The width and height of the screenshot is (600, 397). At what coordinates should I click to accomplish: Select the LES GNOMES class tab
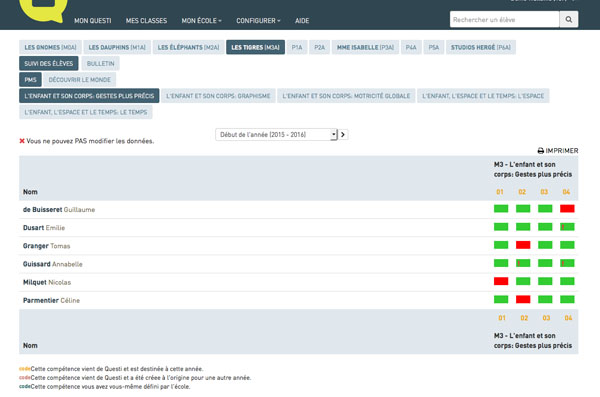(x=51, y=47)
